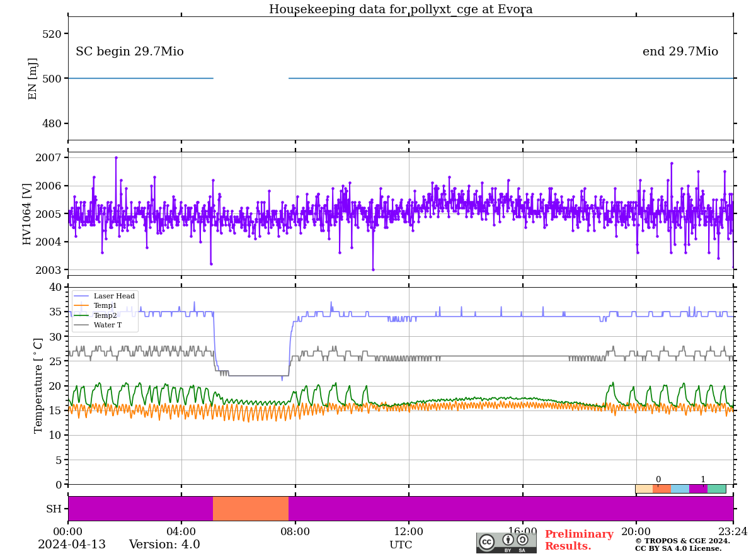Select the Temp1 legend entry

[96, 305]
